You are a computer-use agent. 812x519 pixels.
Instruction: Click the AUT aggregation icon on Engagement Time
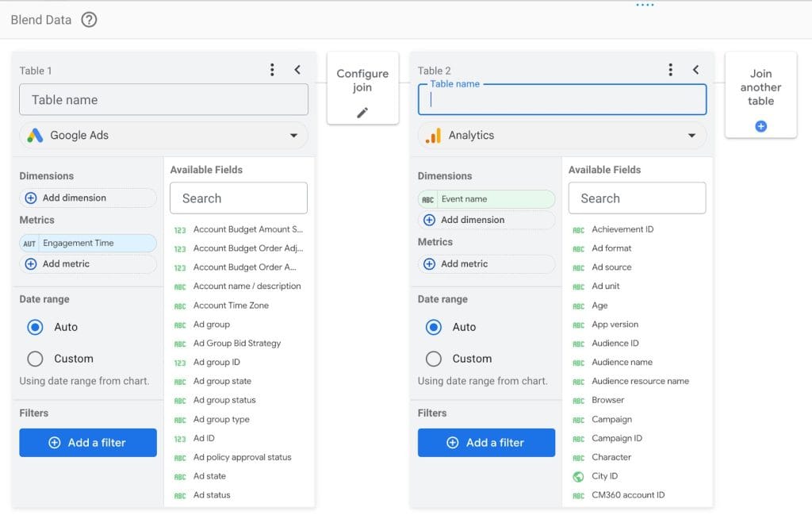pos(29,244)
